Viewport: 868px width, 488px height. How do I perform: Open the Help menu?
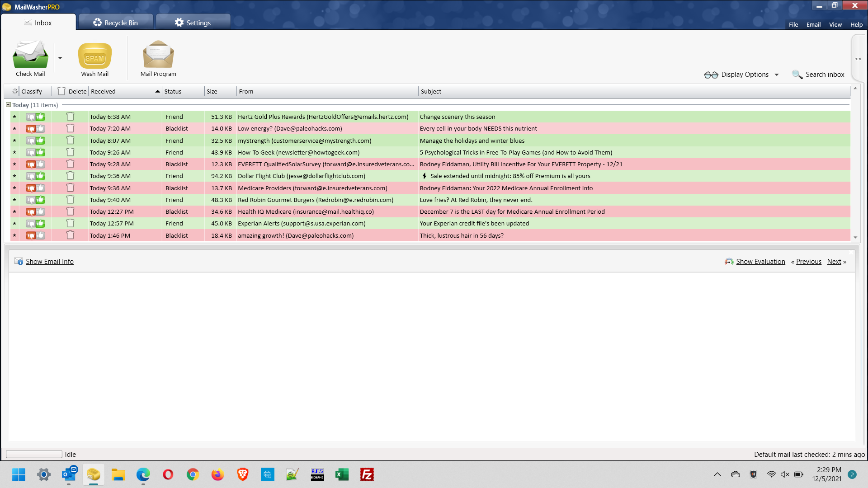[856, 24]
